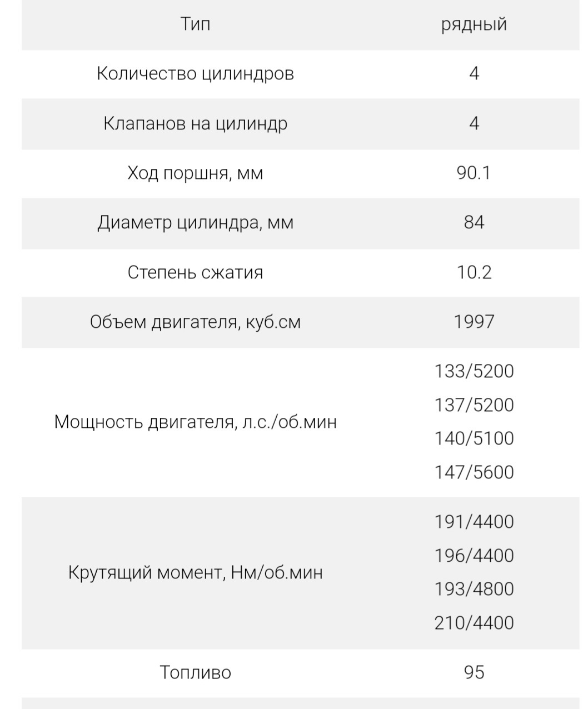Select the compression ratio value 10.2
This screenshot has height=709, width=588.
(x=474, y=273)
